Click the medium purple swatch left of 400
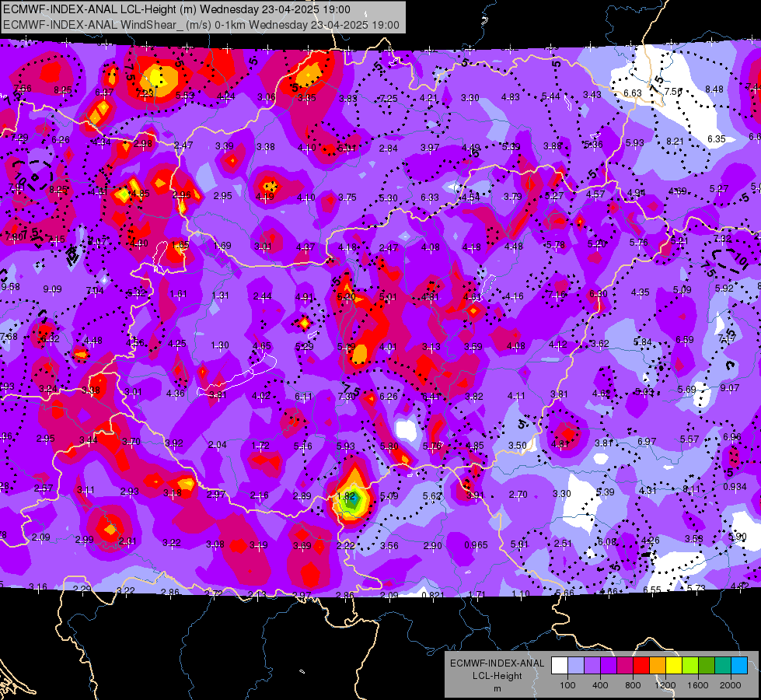This screenshot has width=761, height=700. pyautogui.click(x=592, y=666)
